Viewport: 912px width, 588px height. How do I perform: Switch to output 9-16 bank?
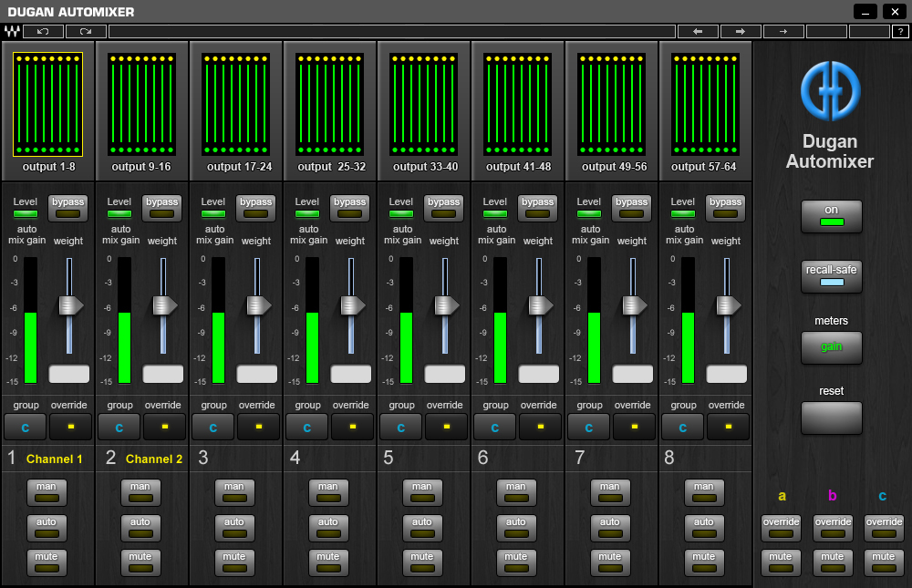(x=141, y=105)
